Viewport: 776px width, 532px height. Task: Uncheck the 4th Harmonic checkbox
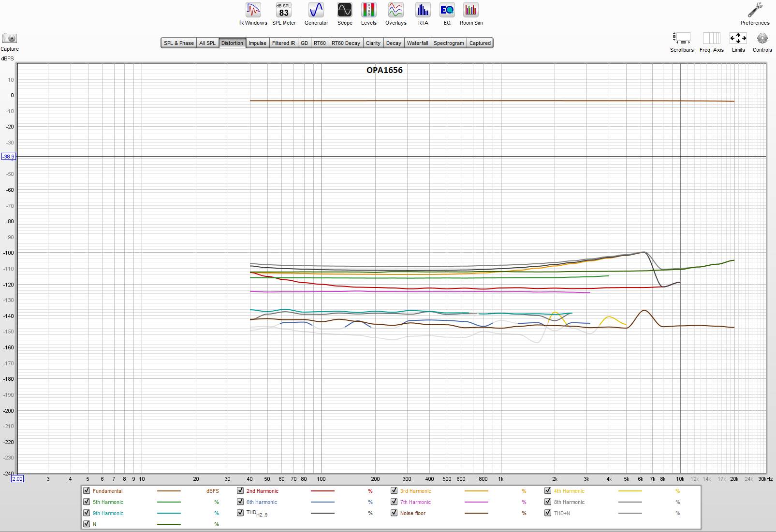point(548,490)
